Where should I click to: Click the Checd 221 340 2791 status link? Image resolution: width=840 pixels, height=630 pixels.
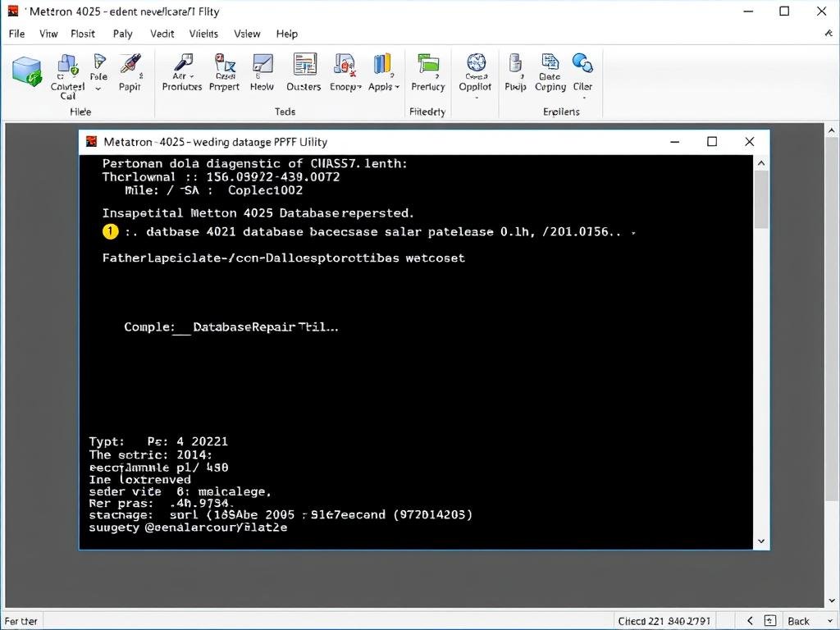click(x=663, y=621)
